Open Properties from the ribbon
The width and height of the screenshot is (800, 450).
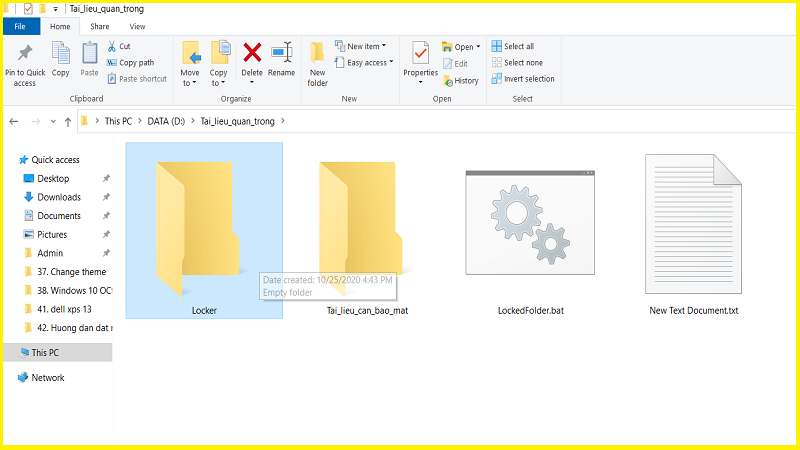point(420,63)
